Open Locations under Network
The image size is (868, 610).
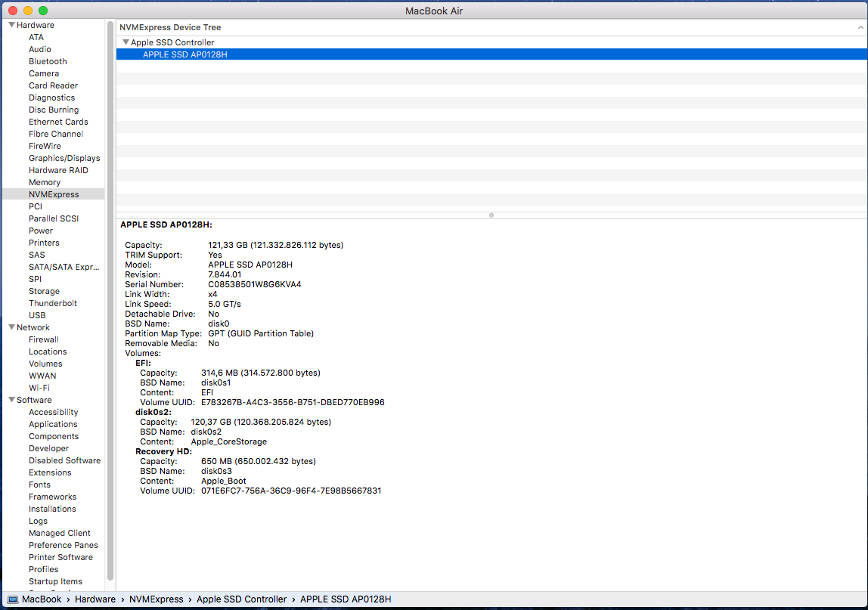[x=48, y=352]
